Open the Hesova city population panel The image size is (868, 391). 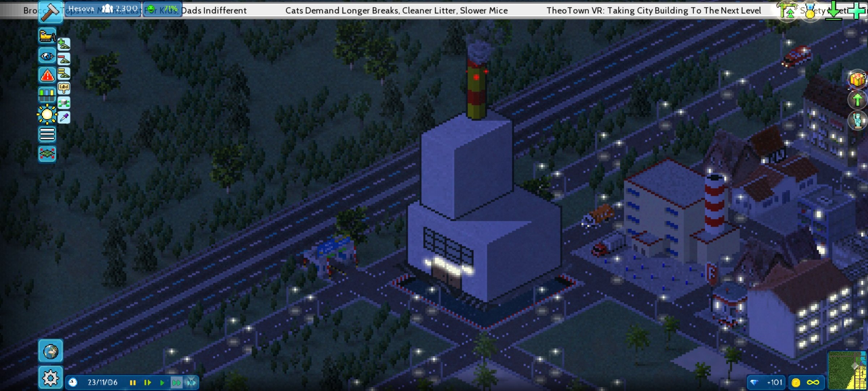[x=103, y=9]
